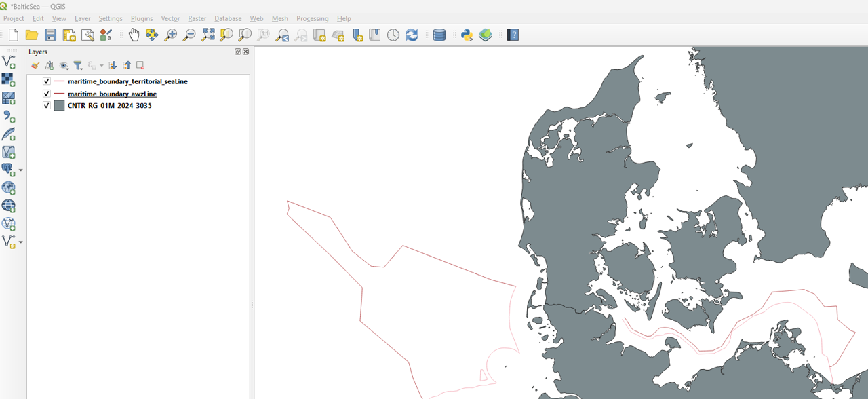Click Remove Layer icon in Layers panel
The height and width of the screenshot is (399, 868).
pos(140,65)
